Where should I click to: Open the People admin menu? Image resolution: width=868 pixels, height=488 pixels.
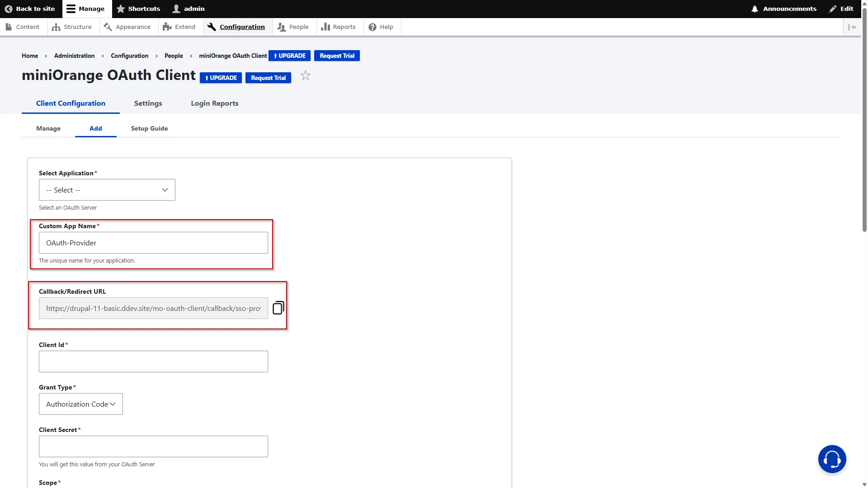tap(293, 27)
